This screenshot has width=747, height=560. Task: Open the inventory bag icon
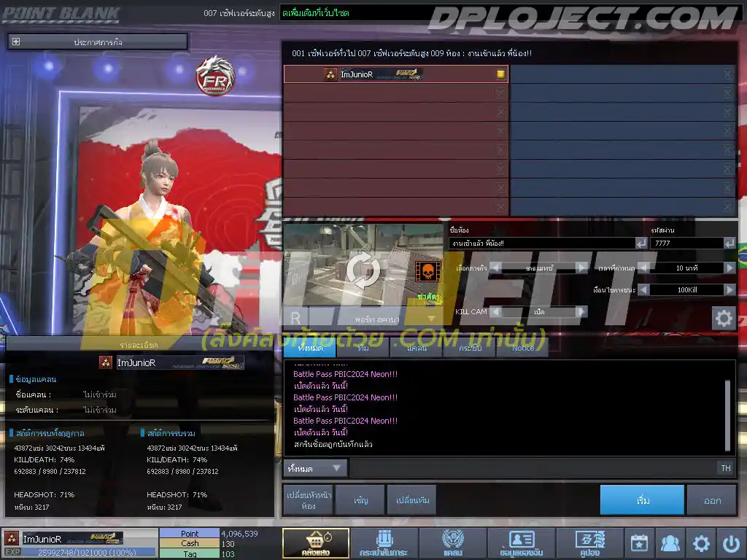pyautogui.click(x=384, y=543)
